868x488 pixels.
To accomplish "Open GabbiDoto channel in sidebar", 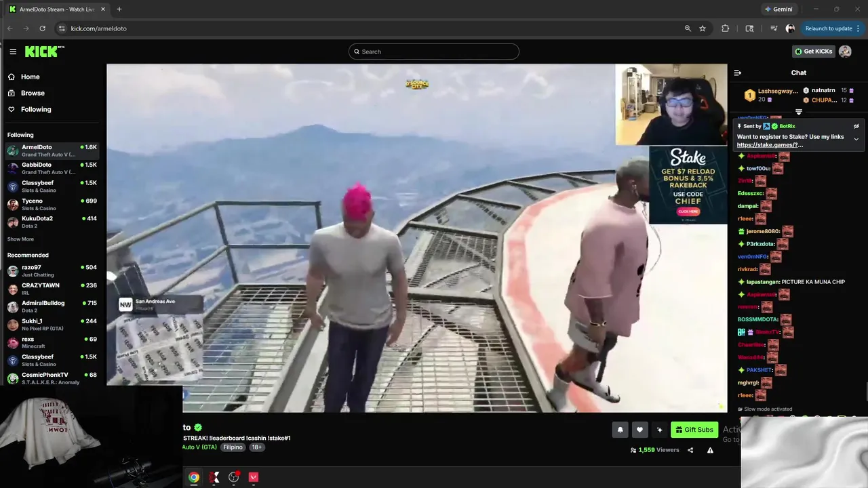I will [52, 168].
